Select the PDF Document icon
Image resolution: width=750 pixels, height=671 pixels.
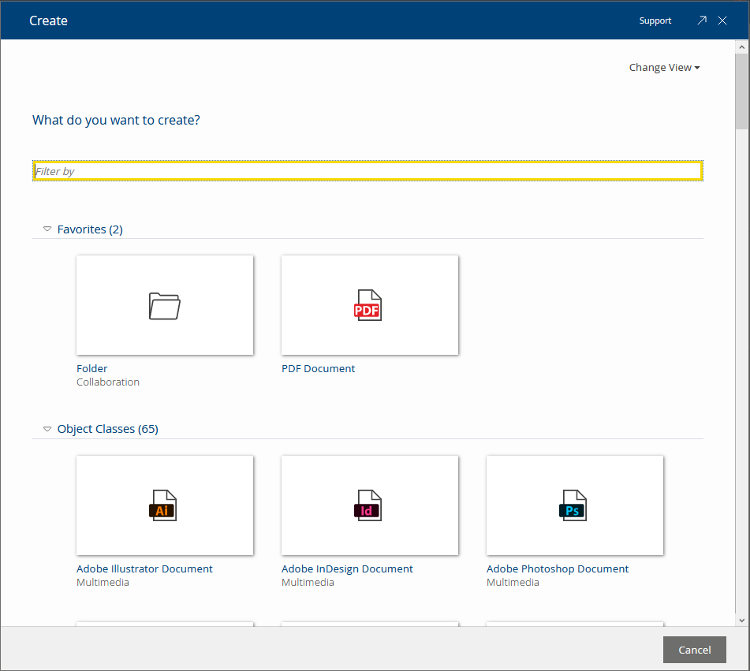367,305
